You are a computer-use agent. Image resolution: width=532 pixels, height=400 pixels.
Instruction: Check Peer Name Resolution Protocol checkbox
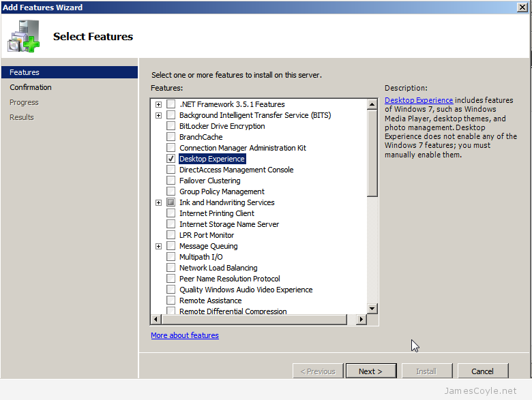[171, 278]
